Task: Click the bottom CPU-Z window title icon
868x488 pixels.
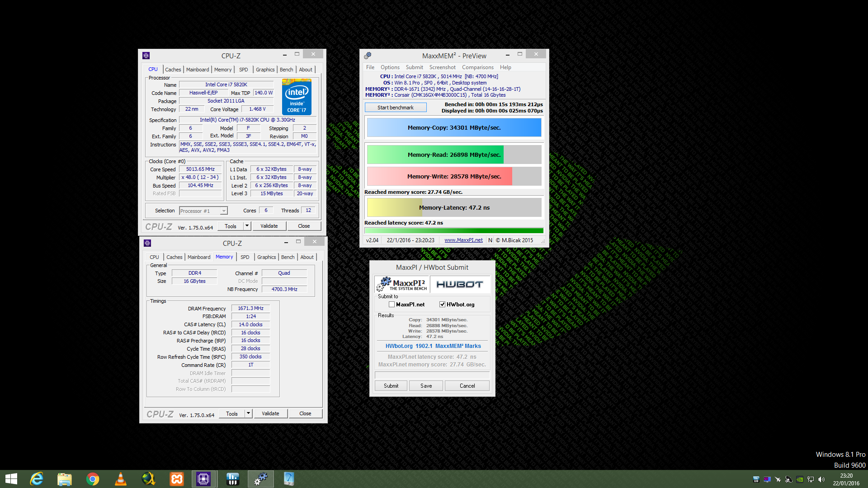Action: [x=147, y=243]
